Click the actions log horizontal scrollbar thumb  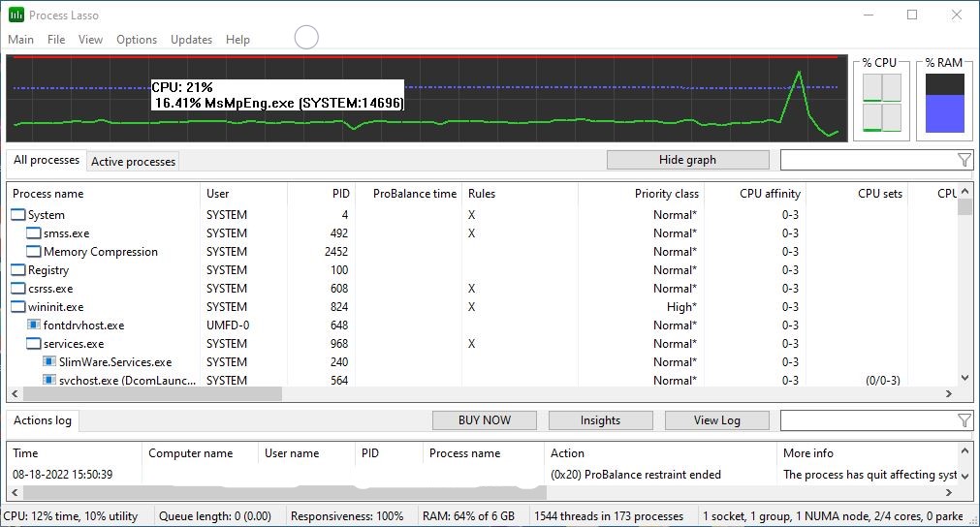click(x=284, y=493)
